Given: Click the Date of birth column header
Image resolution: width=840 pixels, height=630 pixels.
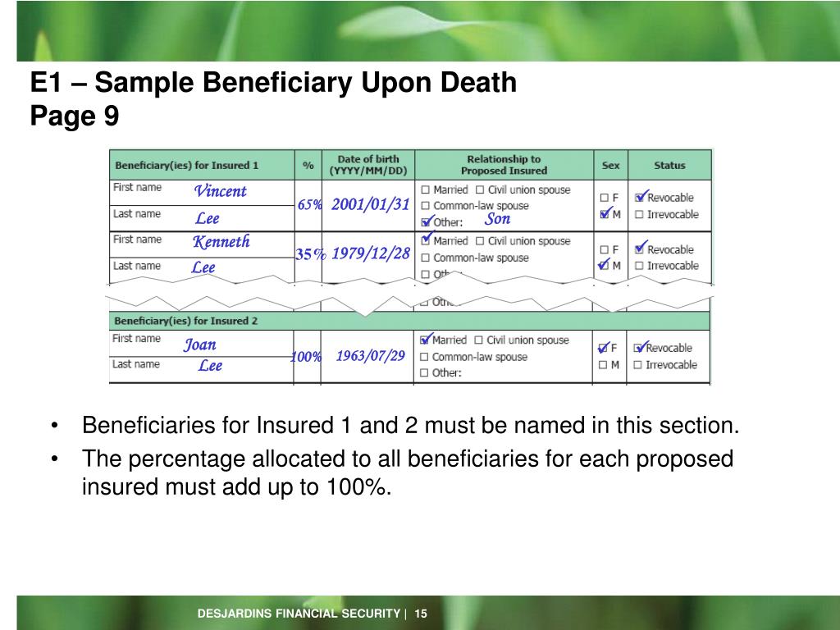Looking at the screenshot, I should pos(368,165).
